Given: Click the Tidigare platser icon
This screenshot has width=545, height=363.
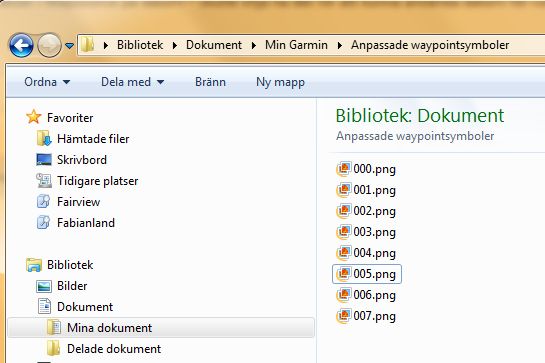Looking at the screenshot, I should 44,180.
